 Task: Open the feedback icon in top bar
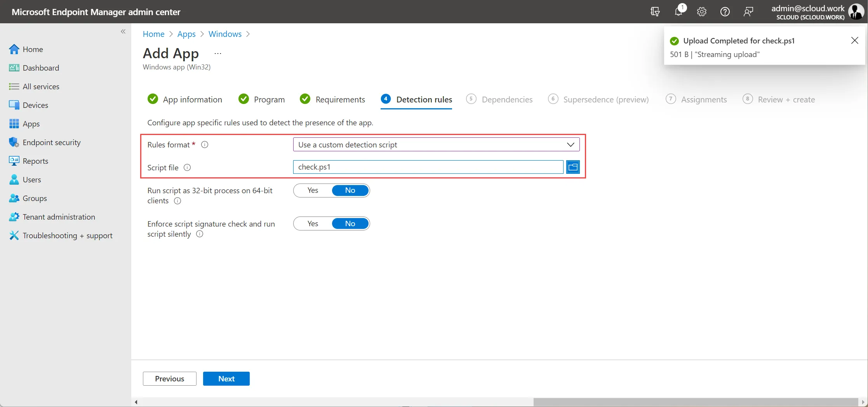(748, 12)
